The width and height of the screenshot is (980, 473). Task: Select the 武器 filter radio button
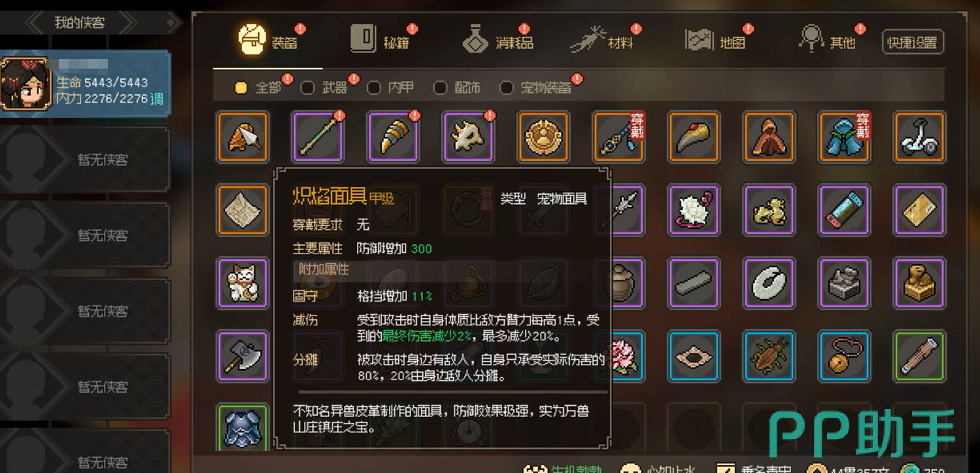[307, 88]
